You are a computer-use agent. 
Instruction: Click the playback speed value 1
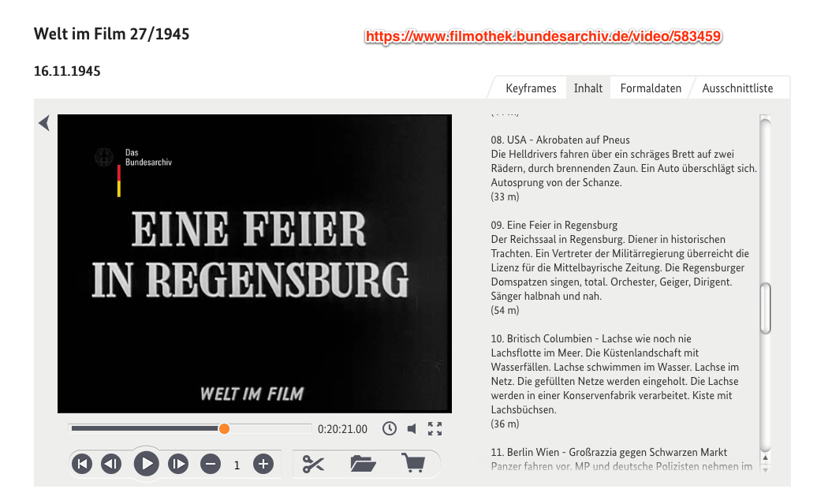[x=237, y=465]
